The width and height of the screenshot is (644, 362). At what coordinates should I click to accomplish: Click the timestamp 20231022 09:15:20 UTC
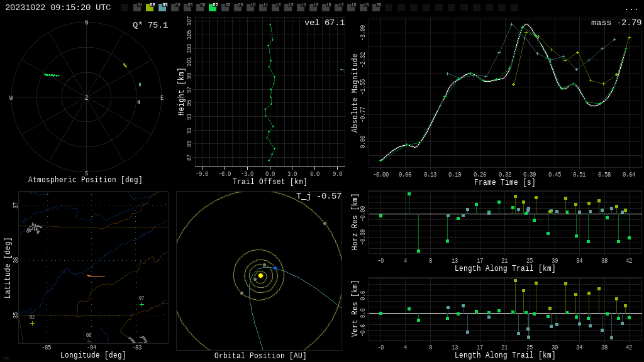58,8
